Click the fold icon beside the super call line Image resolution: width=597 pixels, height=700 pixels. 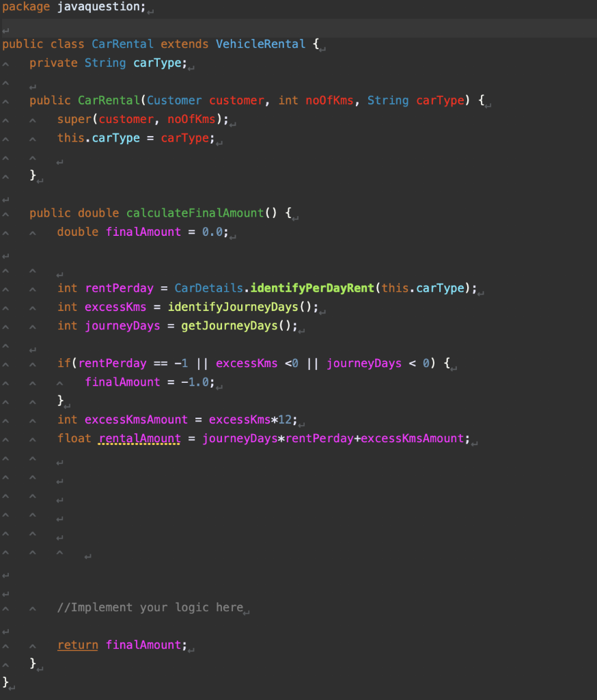(x=32, y=119)
